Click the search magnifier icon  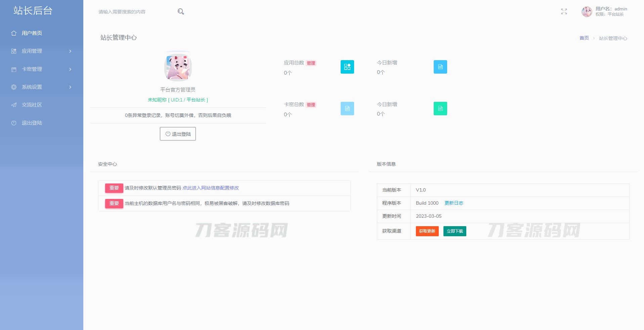tap(181, 12)
